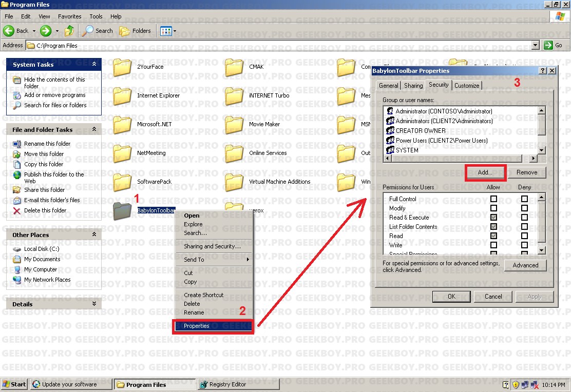Click the green Forward arrow icon
The height and width of the screenshot is (392, 571).
pyautogui.click(x=46, y=31)
